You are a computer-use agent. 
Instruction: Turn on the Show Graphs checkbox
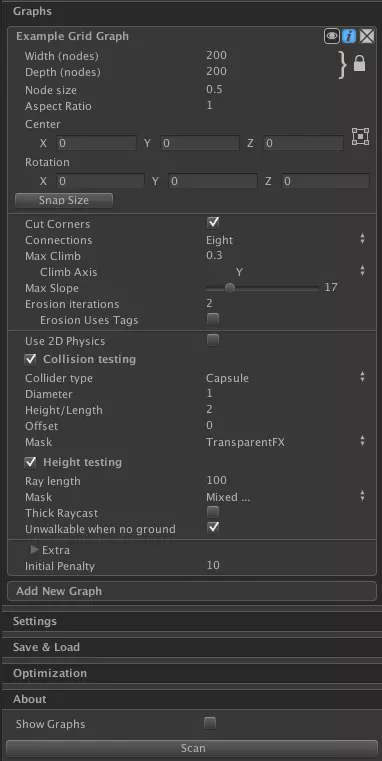pyautogui.click(x=210, y=724)
